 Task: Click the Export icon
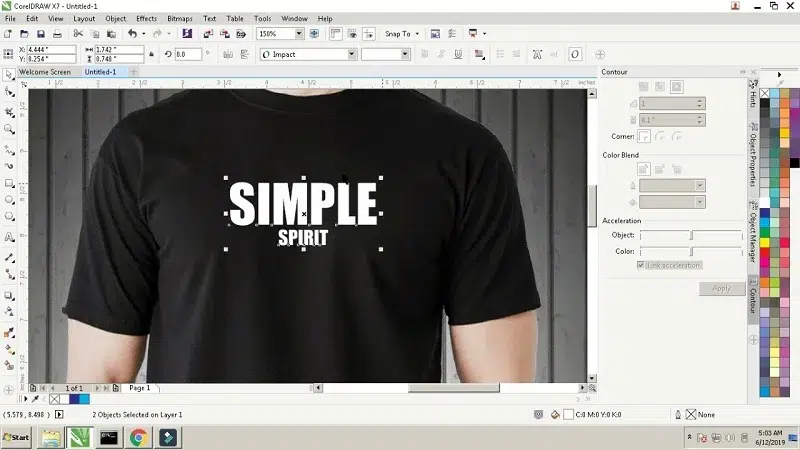pos(224,34)
